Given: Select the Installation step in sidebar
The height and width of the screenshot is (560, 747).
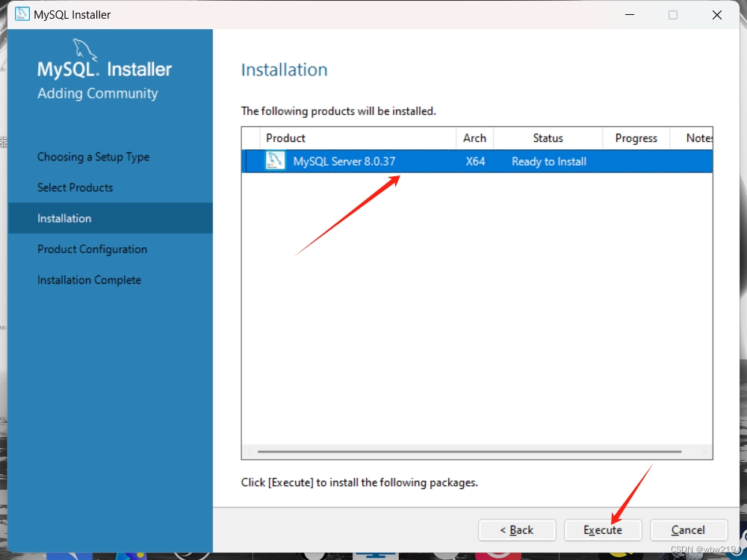Looking at the screenshot, I should [x=110, y=218].
